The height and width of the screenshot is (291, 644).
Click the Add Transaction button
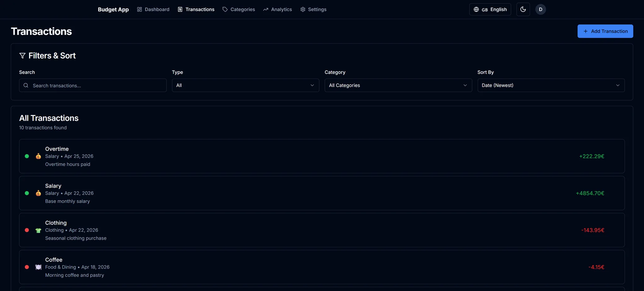tap(605, 31)
